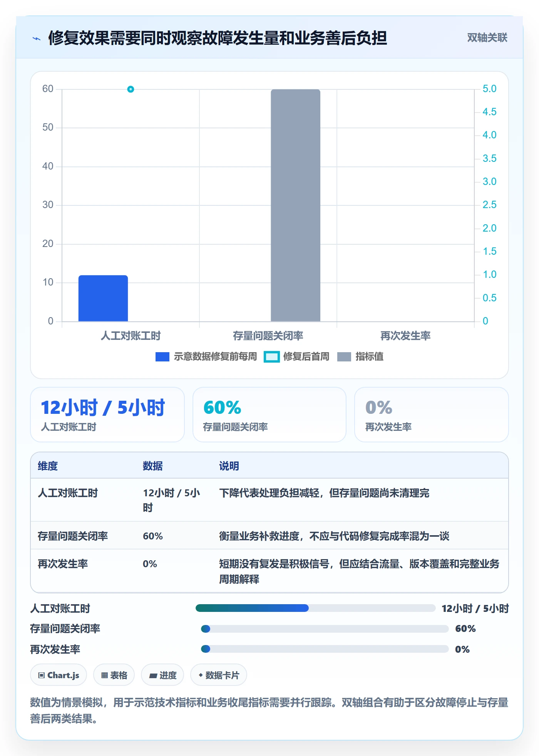This screenshot has height=756, width=539.
Task: Select the 再次发生率 cell in the table
Action: (x=63, y=564)
